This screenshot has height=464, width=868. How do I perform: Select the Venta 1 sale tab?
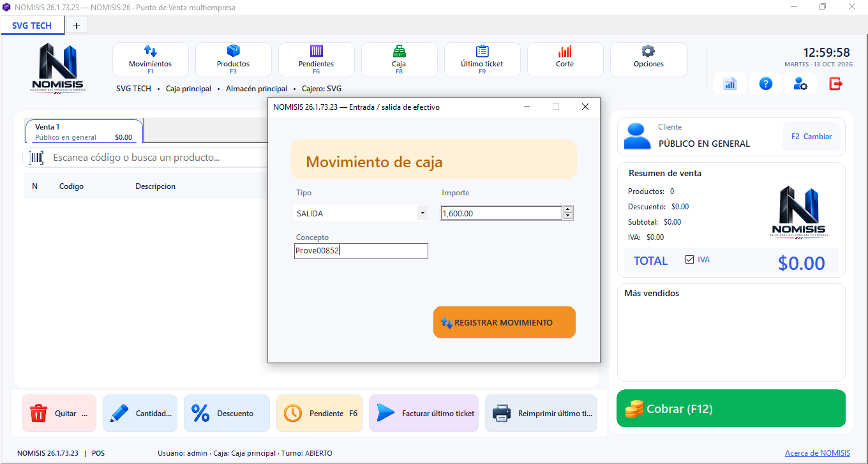[84, 131]
